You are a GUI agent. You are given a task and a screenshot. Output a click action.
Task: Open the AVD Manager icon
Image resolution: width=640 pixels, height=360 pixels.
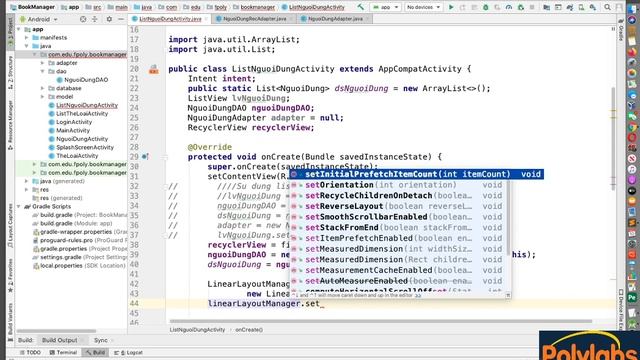click(x=581, y=7)
